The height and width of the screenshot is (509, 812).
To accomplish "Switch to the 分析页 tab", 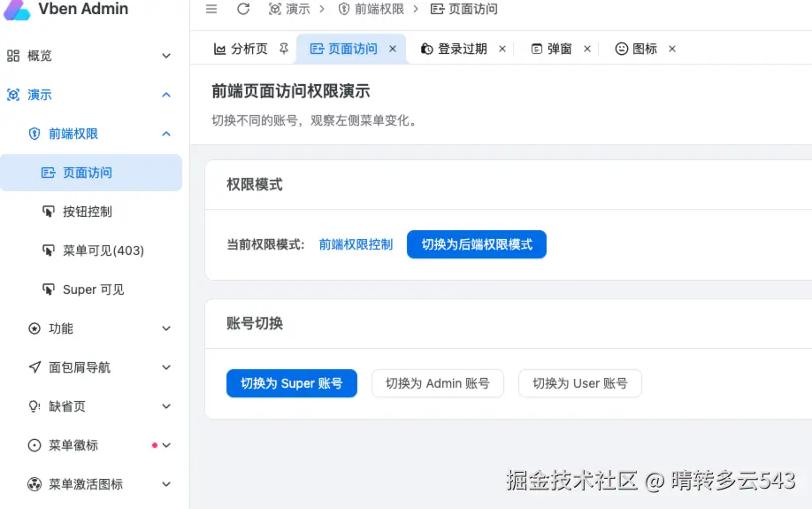I will pyautogui.click(x=249, y=49).
